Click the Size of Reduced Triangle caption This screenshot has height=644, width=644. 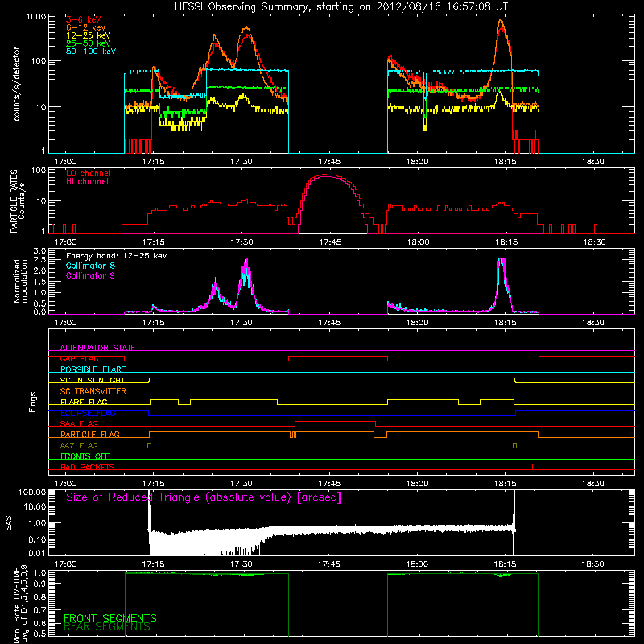point(204,497)
